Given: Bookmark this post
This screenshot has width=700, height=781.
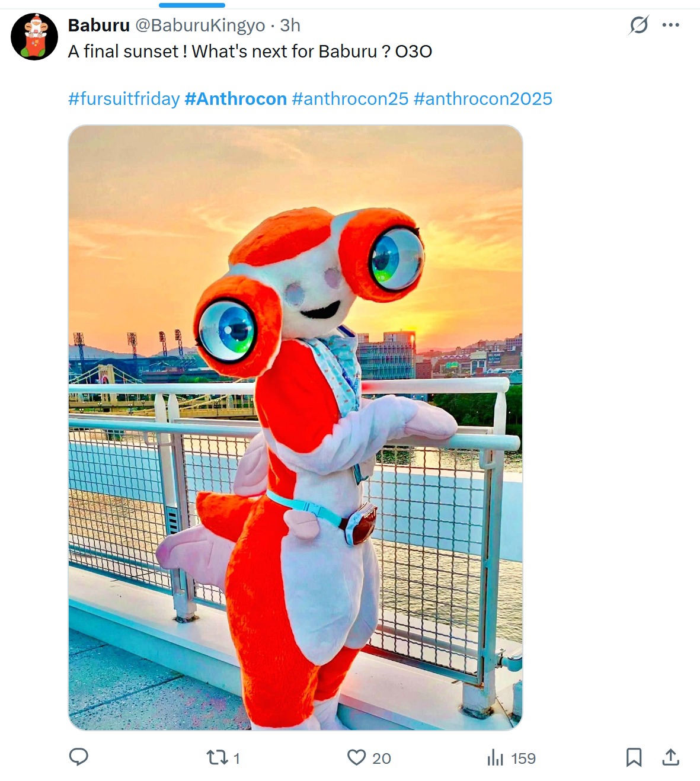Looking at the screenshot, I should (x=634, y=757).
